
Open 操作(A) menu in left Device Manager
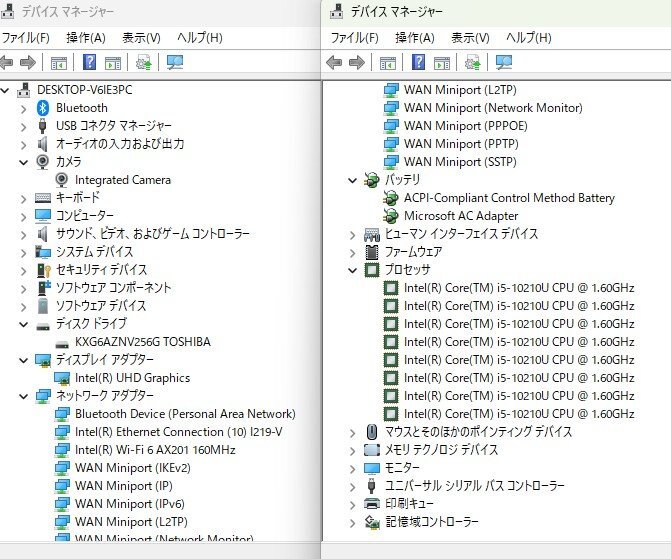pyautogui.click(x=86, y=38)
